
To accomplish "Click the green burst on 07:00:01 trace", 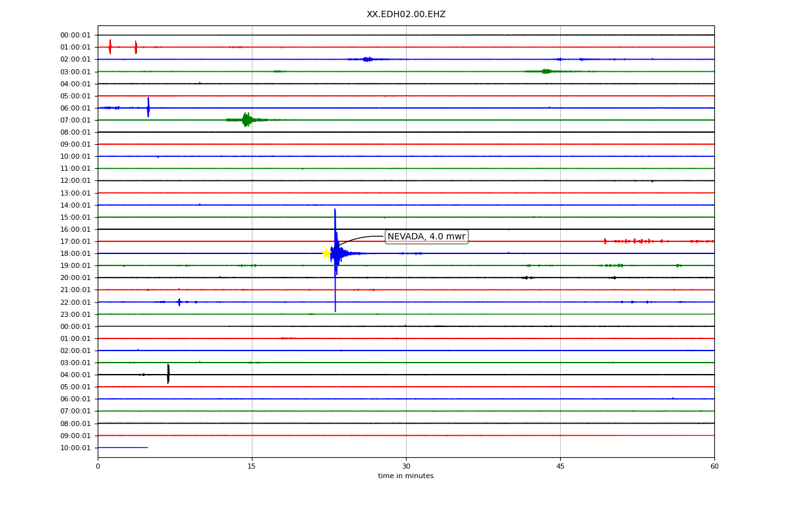I will 247,119.
